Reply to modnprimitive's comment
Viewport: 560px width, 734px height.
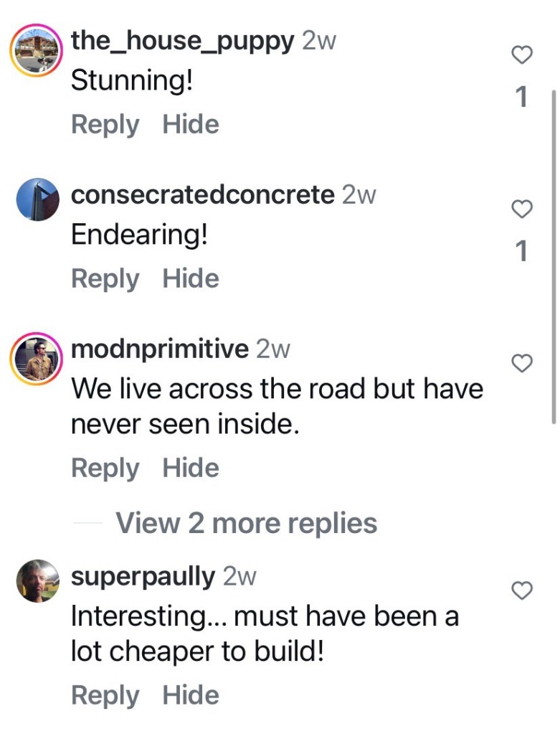click(105, 468)
